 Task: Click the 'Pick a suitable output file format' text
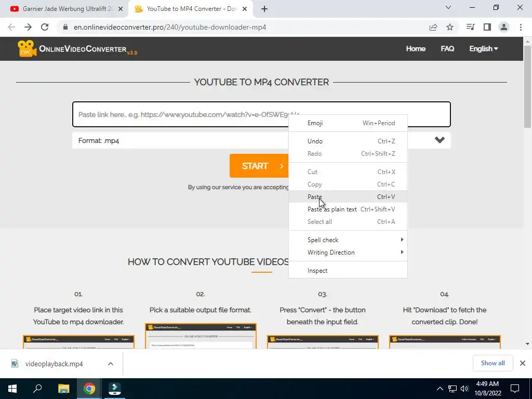pyautogui.click(x=201, y=310)
